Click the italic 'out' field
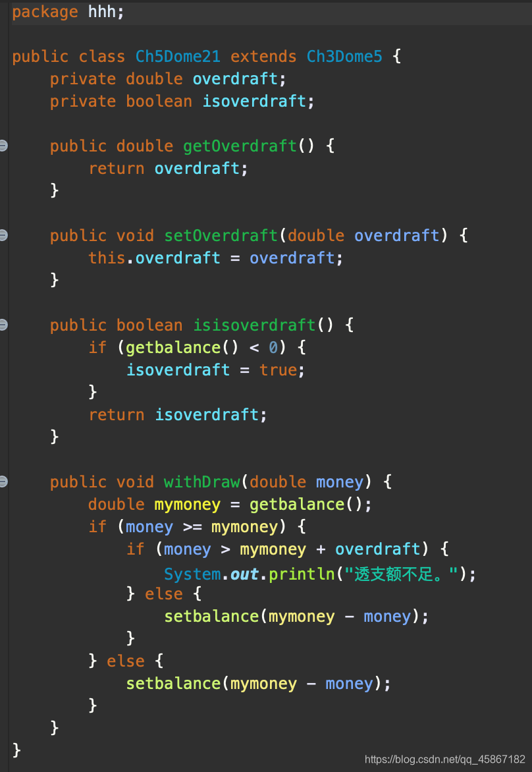 [244, 574]
